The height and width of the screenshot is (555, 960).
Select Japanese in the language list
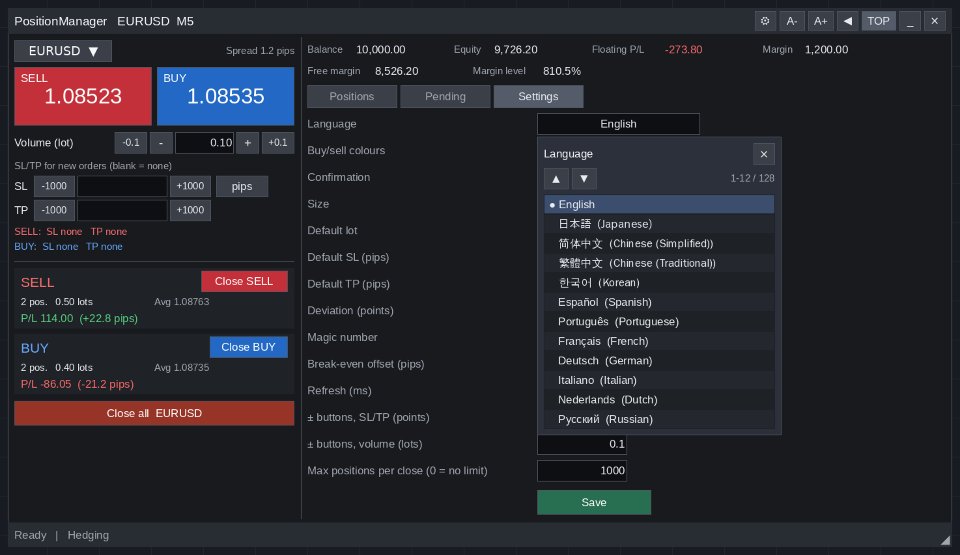659,224
